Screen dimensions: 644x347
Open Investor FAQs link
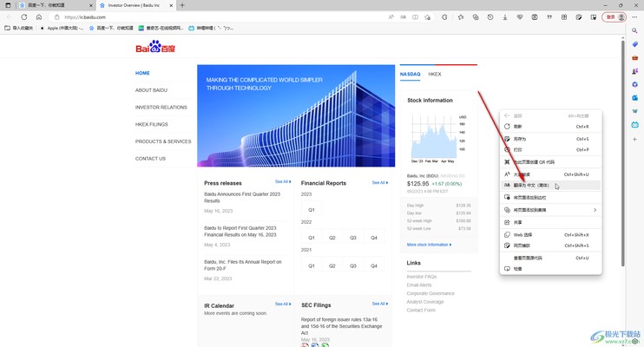coord(422,277)
